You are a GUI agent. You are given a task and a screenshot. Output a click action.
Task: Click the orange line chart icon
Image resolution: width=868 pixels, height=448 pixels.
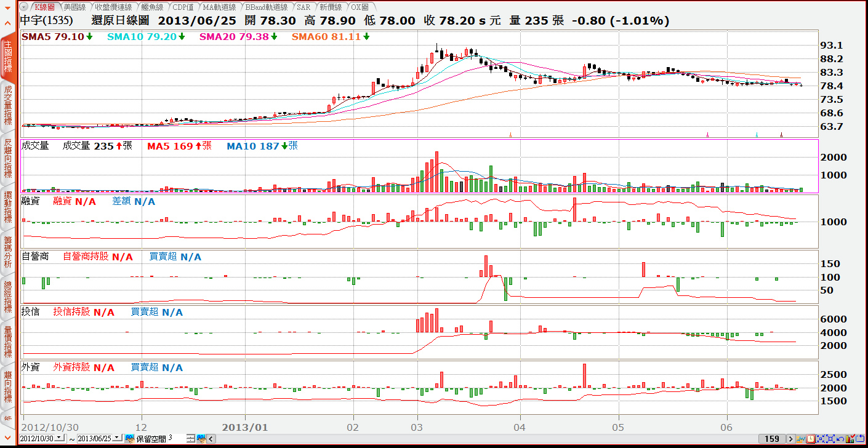tap(801, 439)
